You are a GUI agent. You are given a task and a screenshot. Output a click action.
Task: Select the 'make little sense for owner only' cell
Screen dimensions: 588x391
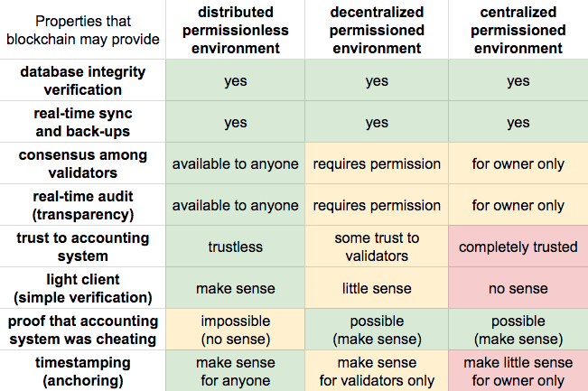point(518,371)
